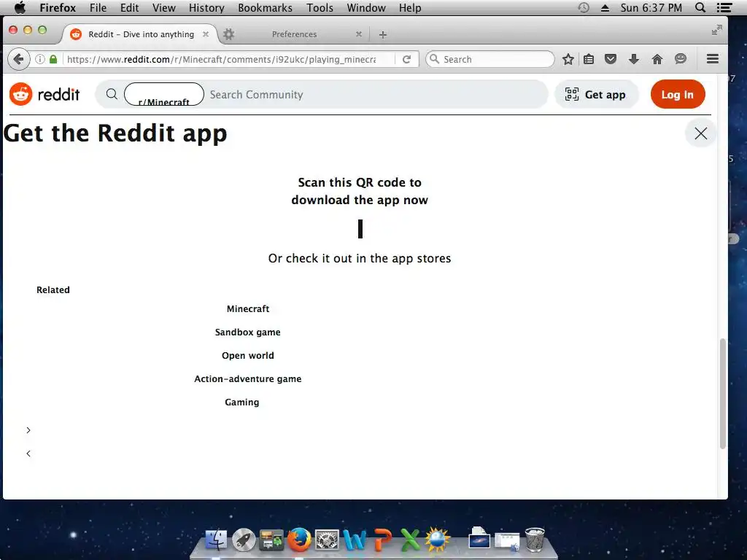Click the magnifier icon in Reddit search bar
The image size is (747, 560).
coord(112,94)
